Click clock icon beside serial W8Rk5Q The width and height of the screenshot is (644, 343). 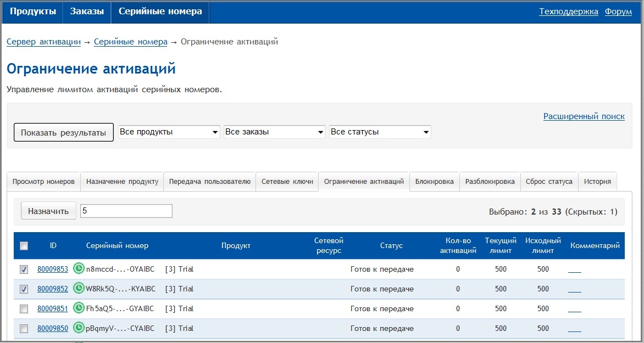click(x=79, y=289)
